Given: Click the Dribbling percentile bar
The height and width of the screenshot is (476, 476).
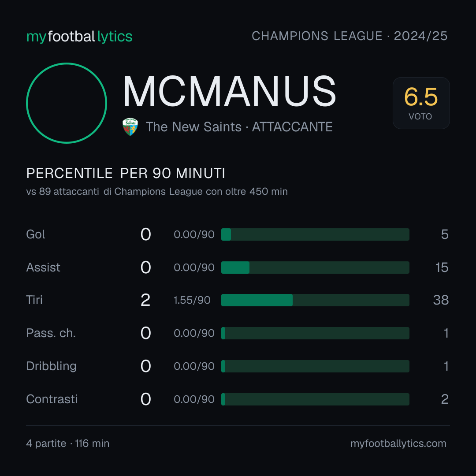Looking at the screenshot, I should (x=315, y=366).
